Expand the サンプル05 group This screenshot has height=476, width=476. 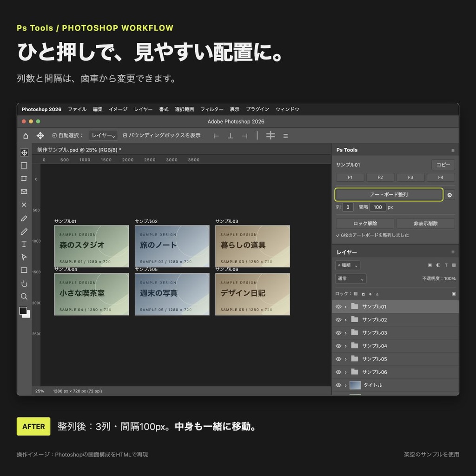pos(346,359)
